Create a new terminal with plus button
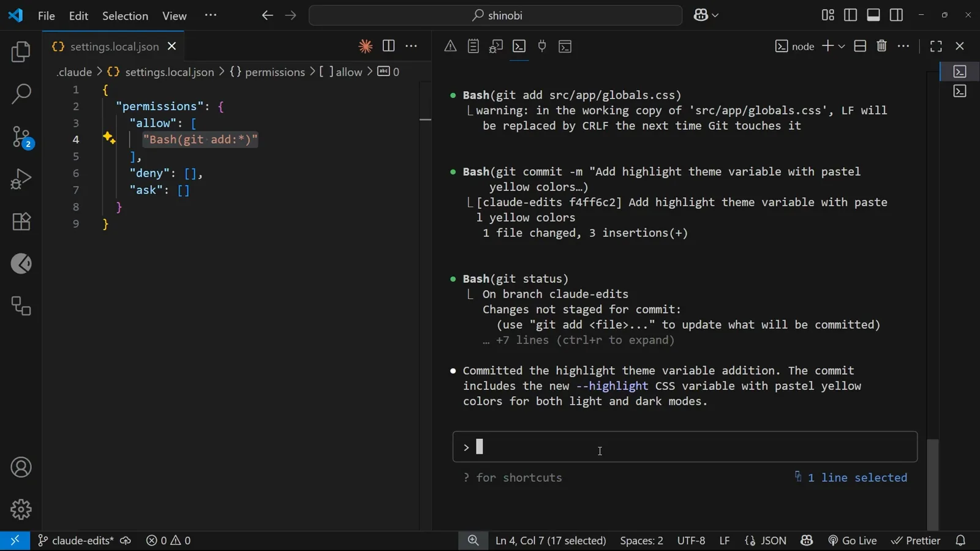 [827, 46]
